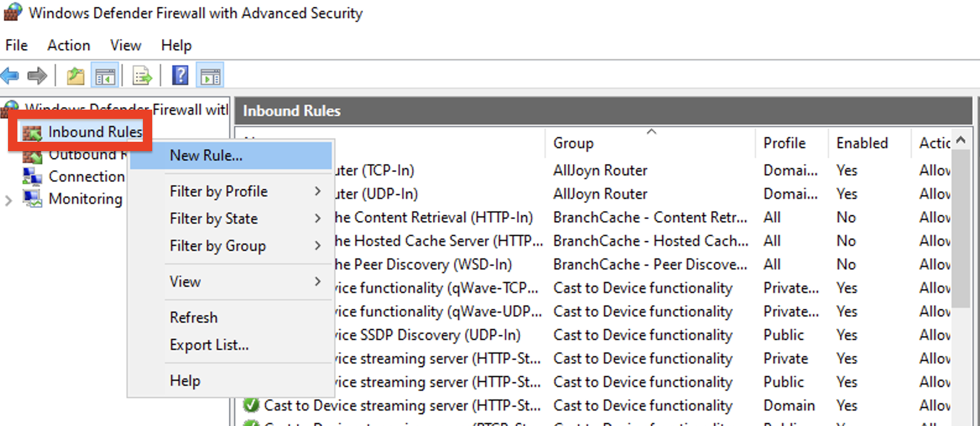
Task: Click the firewall app icon in title bar
Action: pyautogui.click(x=12, y=12)
